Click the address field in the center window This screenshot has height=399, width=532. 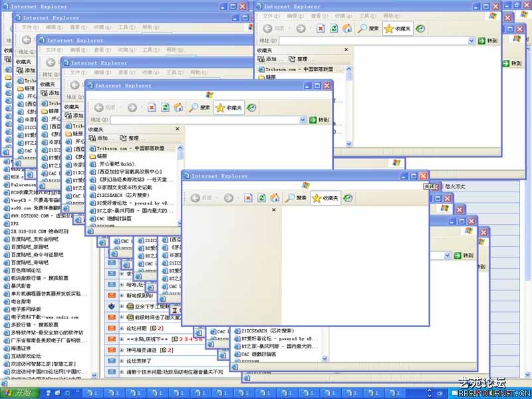(x=205, y=120)
